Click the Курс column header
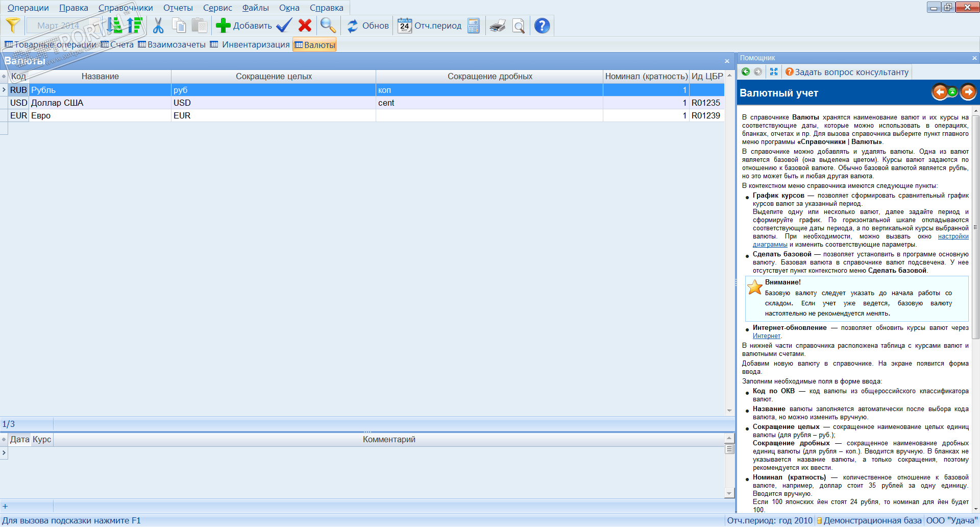 pyautogui.click(x=42, y=439)
